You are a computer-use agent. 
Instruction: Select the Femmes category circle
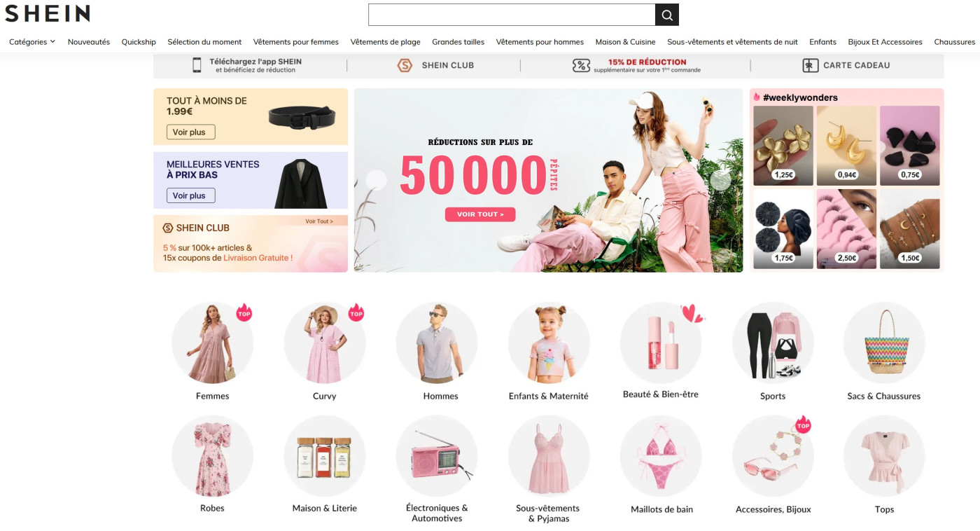tap(212, 343)
